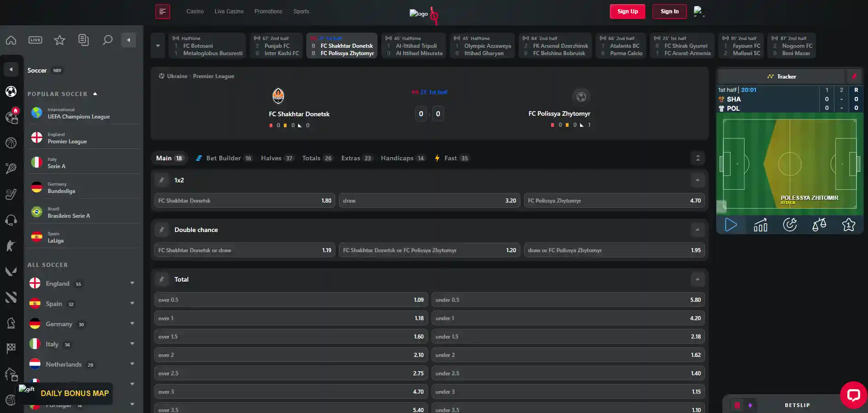Open the tracker target-dart icon
The height and width of the screenshot is (413, 868).
[790, 225]
